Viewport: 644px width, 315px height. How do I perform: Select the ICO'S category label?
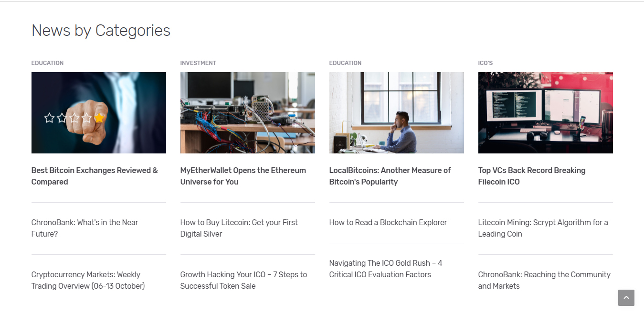pos(485,63)
